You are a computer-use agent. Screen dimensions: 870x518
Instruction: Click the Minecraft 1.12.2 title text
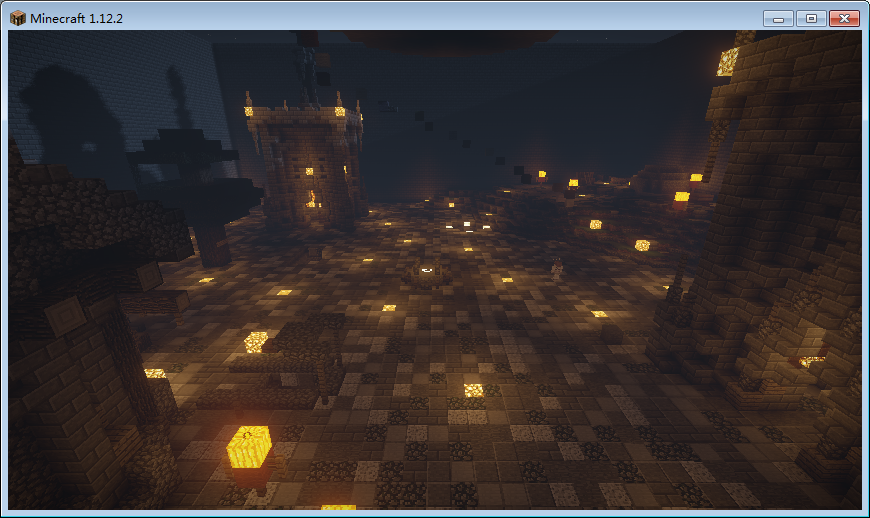point(77,18)
